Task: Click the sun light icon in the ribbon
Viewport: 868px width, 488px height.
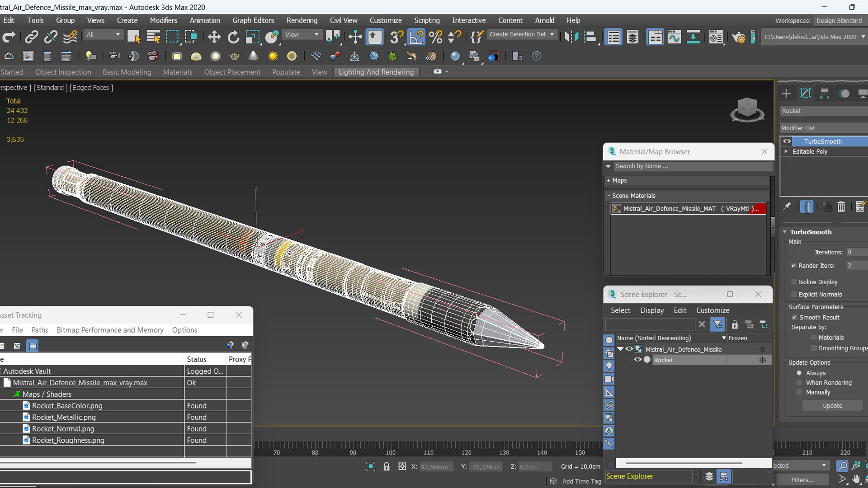Action: coord(273,56)
